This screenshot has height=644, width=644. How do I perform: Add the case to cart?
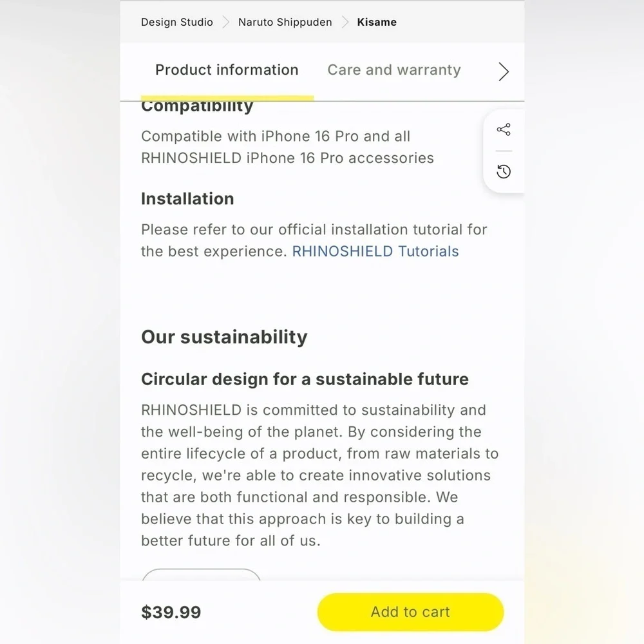point(410,612)
